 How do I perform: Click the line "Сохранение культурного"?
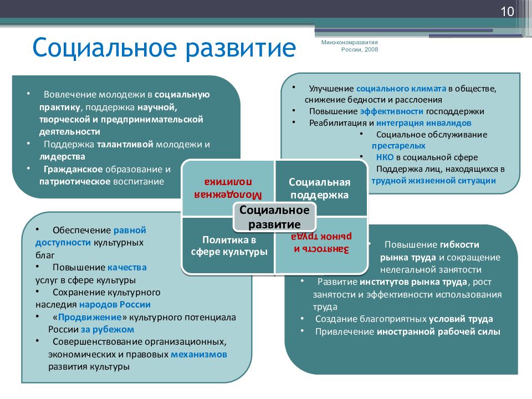106,292
